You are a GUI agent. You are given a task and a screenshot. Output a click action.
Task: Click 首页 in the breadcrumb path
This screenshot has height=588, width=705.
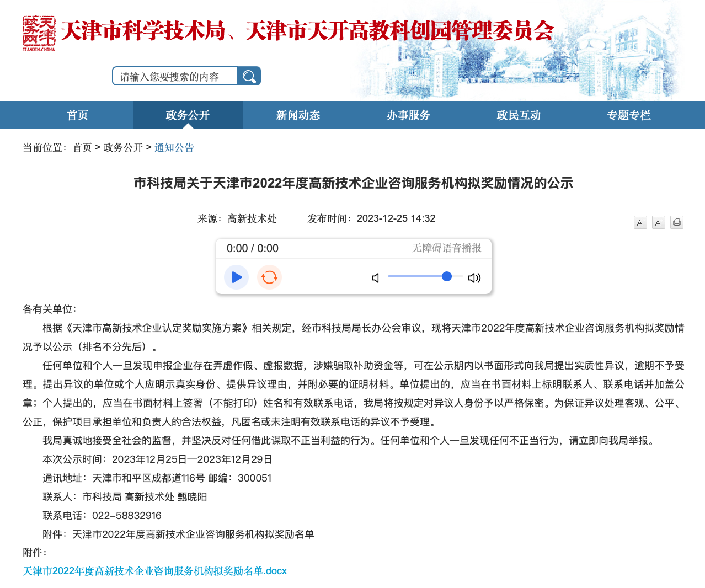[82, 148]
